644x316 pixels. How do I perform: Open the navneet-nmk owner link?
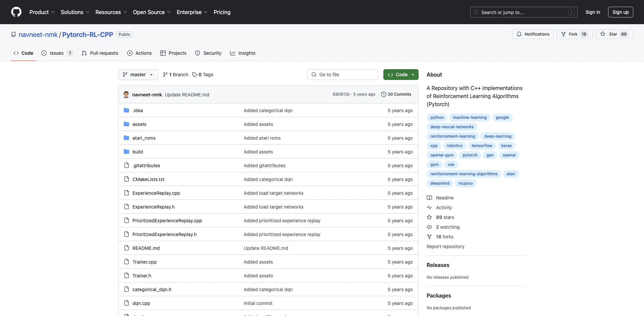(38, 35)
